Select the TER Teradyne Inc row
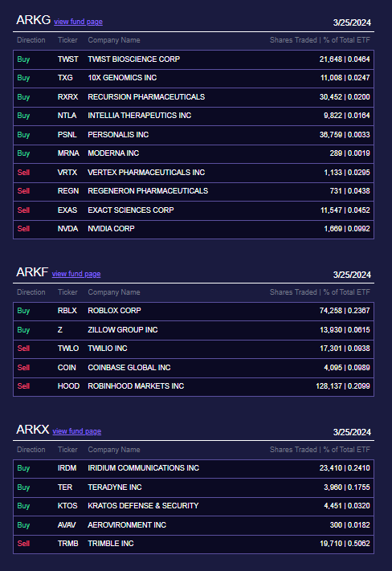This screenshot has width=392, height=571. click(194, 487)
